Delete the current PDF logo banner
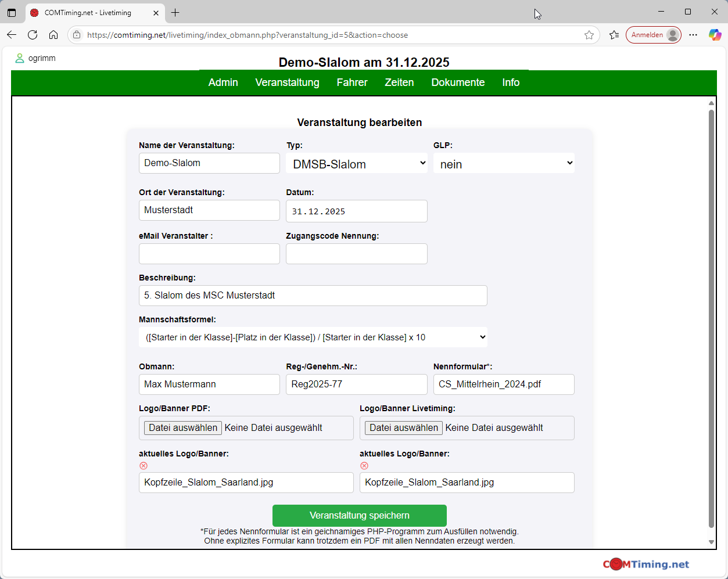The width and height of the screenshot is (728, 579). (x=144, y=466)
